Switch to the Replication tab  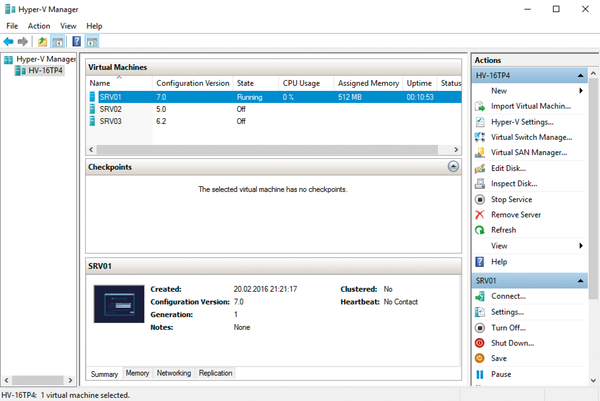[x=215, y=373]
